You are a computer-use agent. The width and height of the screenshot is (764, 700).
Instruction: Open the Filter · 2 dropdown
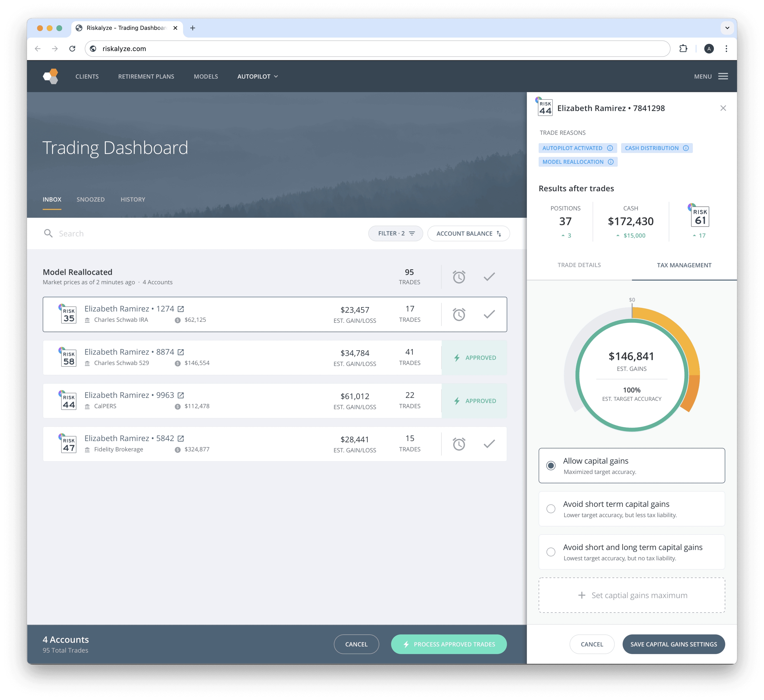[395, 233]
